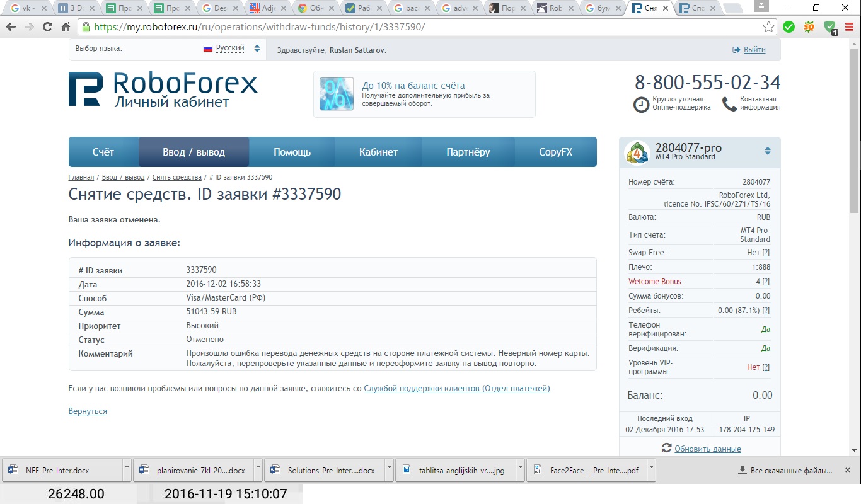Click the refresh data circular arrows icon

click(x=666, y=448)
